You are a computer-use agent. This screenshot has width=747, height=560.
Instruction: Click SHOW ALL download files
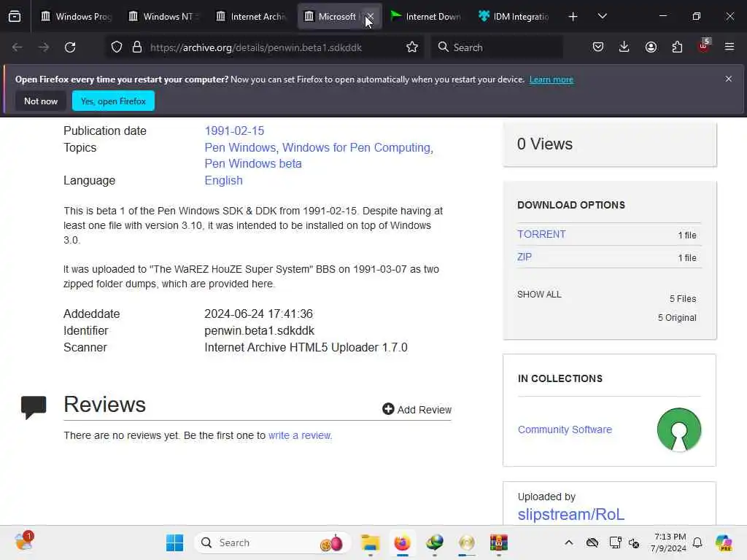[x=539, y=295]
